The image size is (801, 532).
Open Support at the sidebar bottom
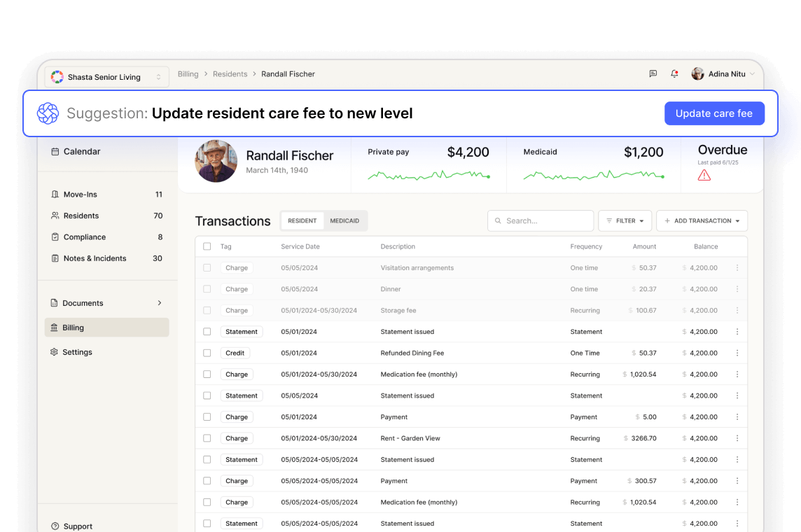point(72,526)
